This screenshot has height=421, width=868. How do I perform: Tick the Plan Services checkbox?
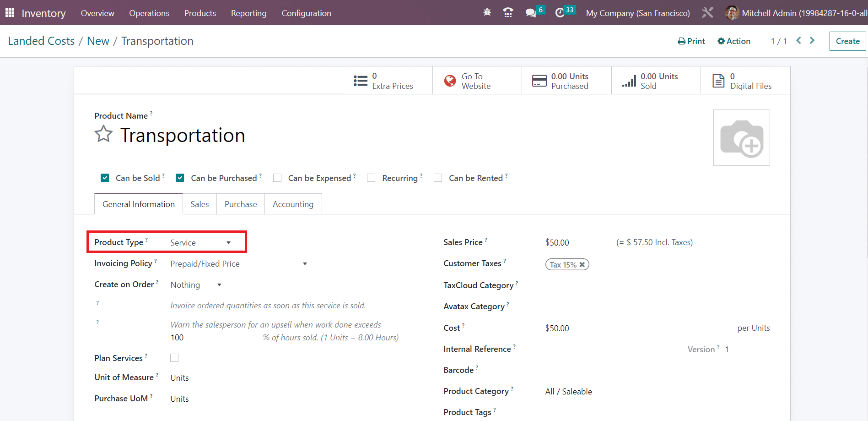[x=174, y=358]
